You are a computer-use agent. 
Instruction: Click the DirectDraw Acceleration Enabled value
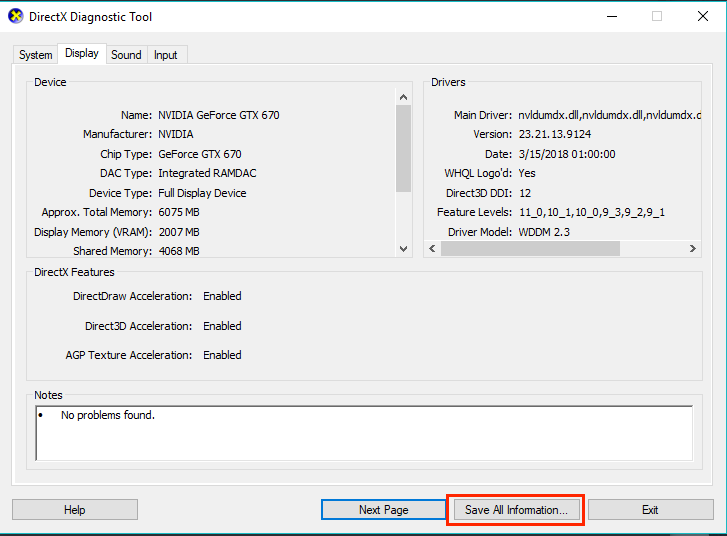[x=222, y=296]
